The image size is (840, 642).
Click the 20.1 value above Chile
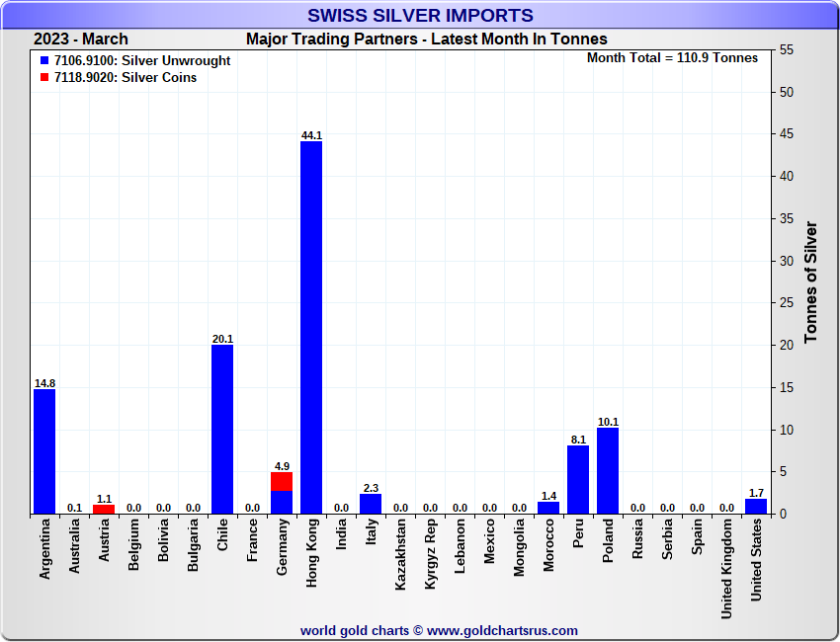click(222, 340)
